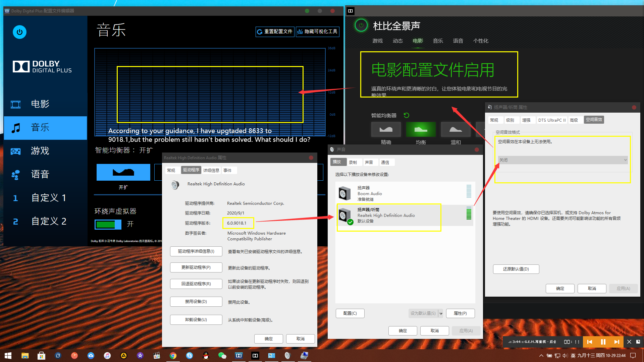Image resolution: width=644 pixels, height=362 pixels.
Task: Click 驱动程序详细信息(I) button
Action: tap(196, 251)
